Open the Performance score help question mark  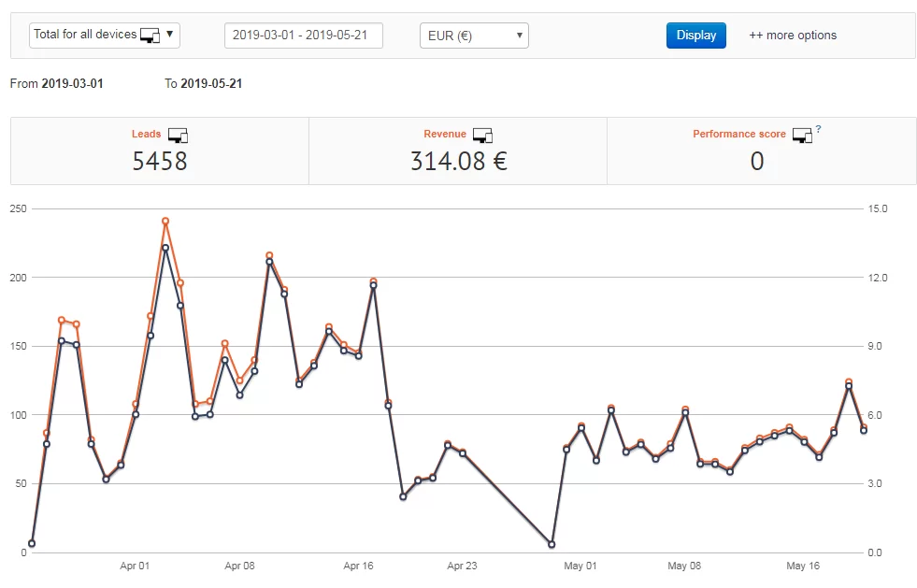coord(818,129)
